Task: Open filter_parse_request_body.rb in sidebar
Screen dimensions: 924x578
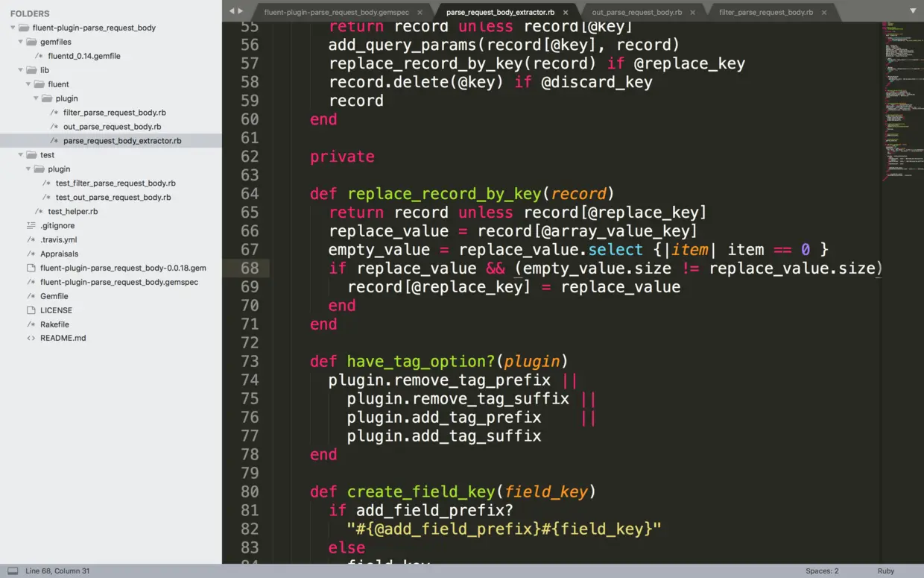Action: coord(115,113)
